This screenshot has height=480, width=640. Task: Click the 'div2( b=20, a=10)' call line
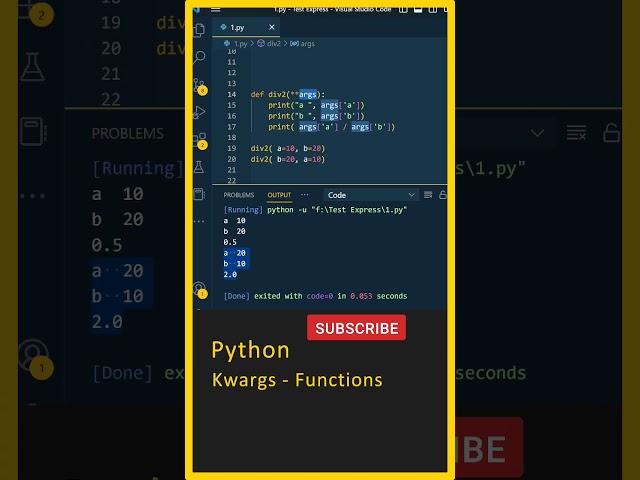tap(288, 159)
